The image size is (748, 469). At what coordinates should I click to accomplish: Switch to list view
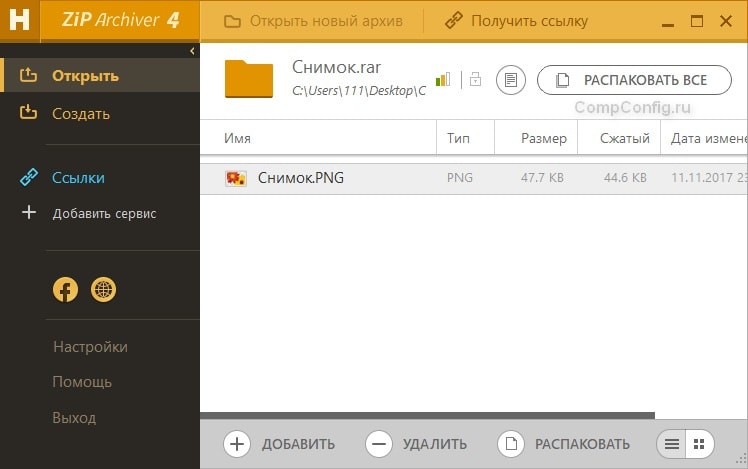[671, 444]
